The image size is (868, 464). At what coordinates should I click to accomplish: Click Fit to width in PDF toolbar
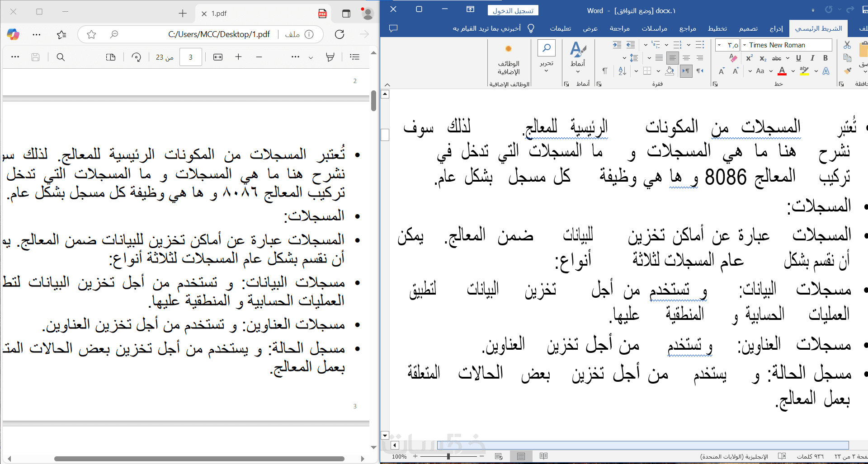[x=218, y=57]
